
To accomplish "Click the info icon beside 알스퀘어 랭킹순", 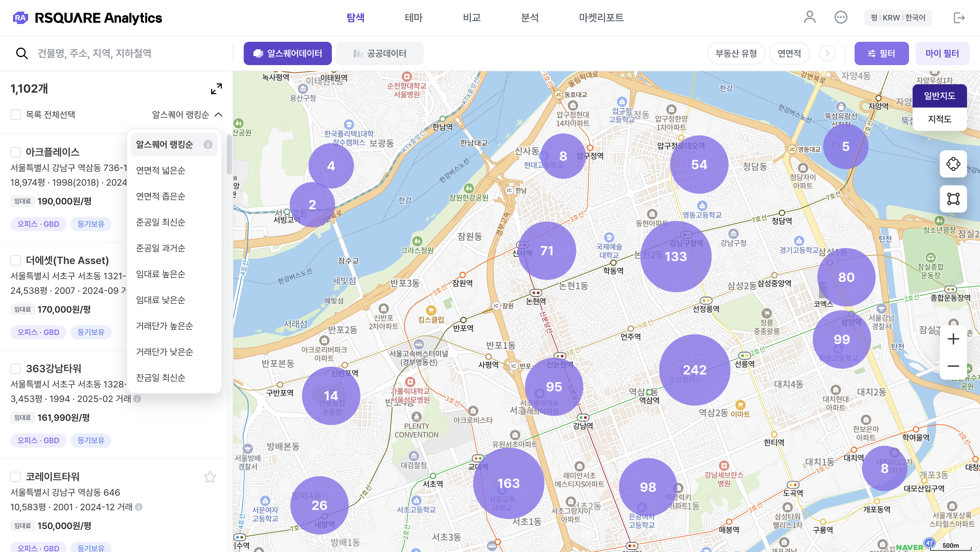I will 208,144.
